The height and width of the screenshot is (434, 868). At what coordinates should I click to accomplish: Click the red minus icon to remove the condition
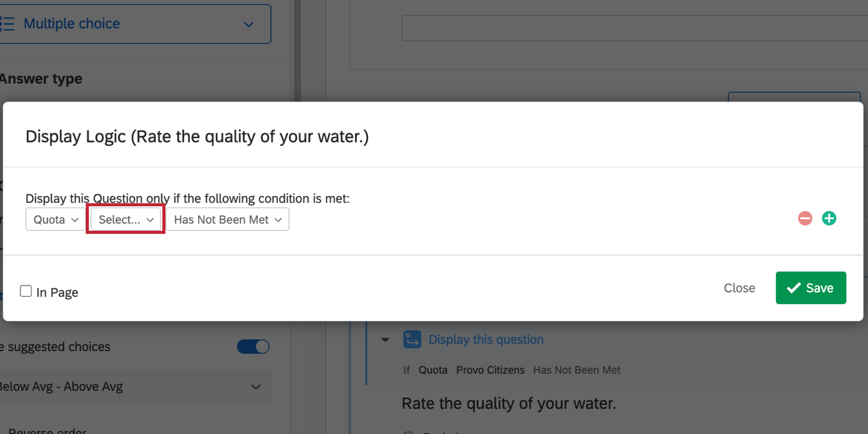pyautogui.click(x=804, y=218)
